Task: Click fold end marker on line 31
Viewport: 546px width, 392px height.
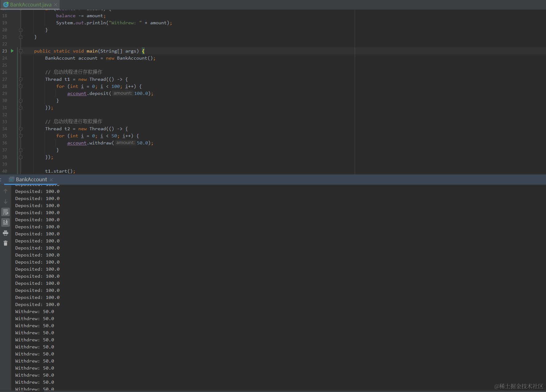Action: point(21,108)
